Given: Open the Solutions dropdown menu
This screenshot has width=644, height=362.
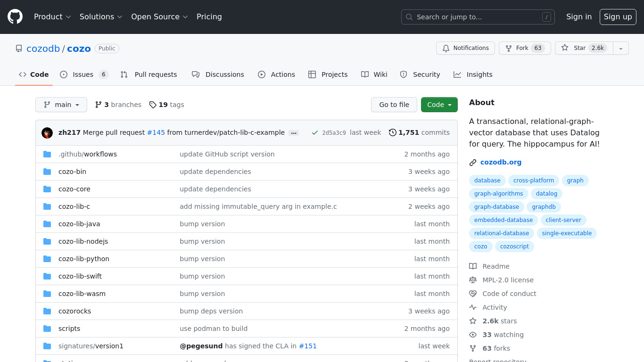Looking at the screenshot, I should 101,17.
